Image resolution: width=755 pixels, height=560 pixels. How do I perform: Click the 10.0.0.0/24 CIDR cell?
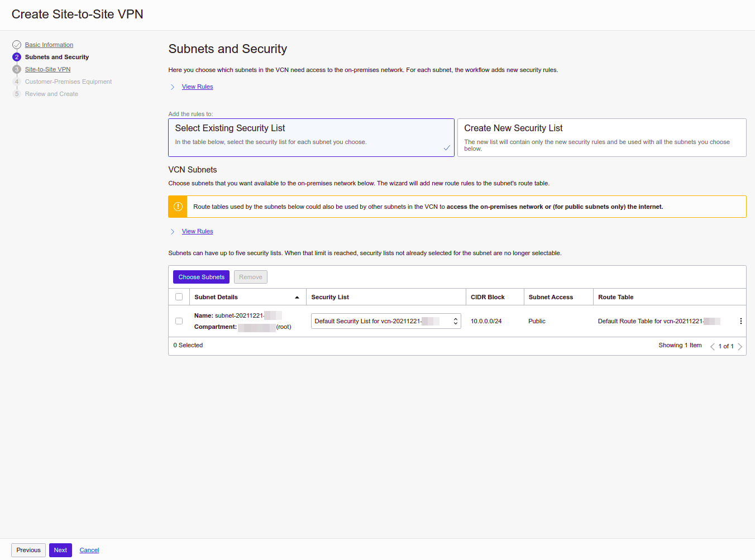(x=486, y=321)
